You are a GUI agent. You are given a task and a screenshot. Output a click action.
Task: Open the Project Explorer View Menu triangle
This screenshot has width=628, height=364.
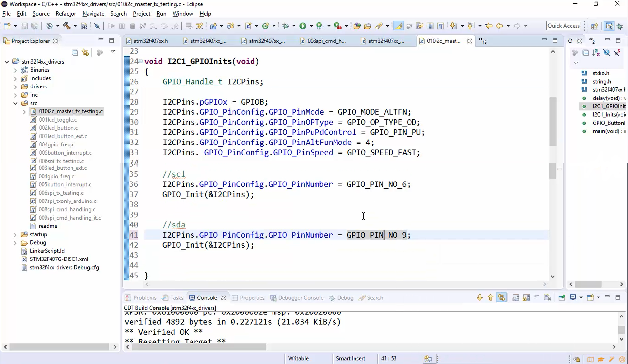[113, 52]
